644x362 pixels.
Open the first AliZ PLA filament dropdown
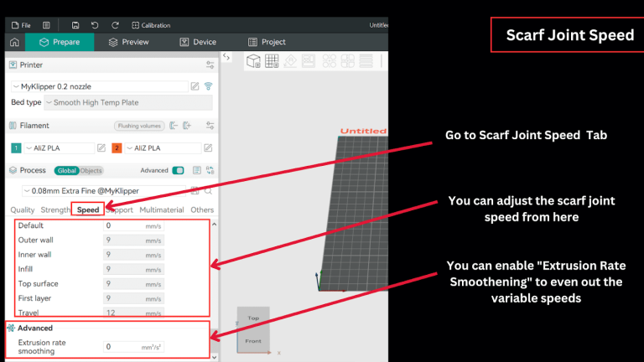(60, 147)
